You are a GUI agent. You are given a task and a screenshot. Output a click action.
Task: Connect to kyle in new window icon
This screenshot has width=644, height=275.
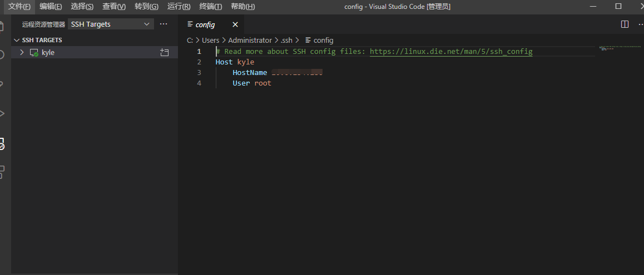164,53
